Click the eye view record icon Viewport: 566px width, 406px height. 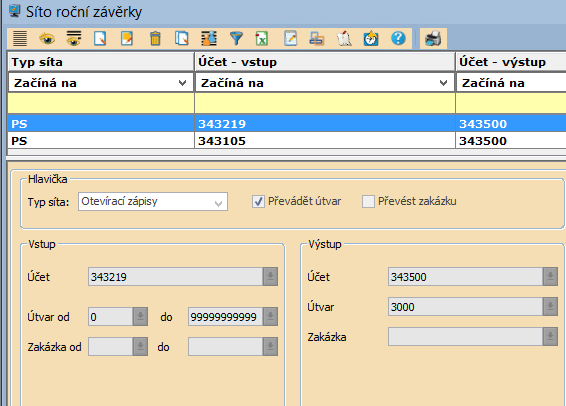pyautogui.click(x=47, y=38)
